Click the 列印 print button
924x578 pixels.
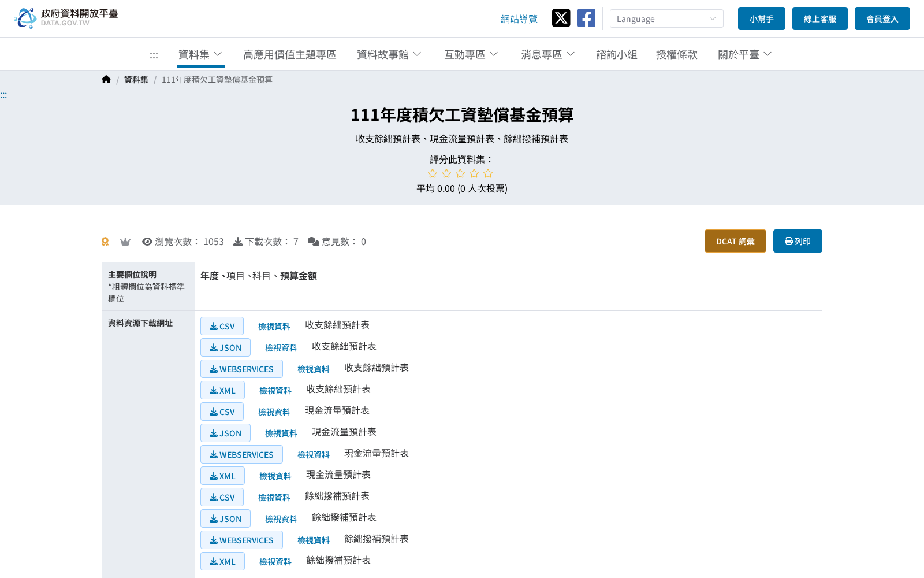pyautogui.click(x=798, y=241)
